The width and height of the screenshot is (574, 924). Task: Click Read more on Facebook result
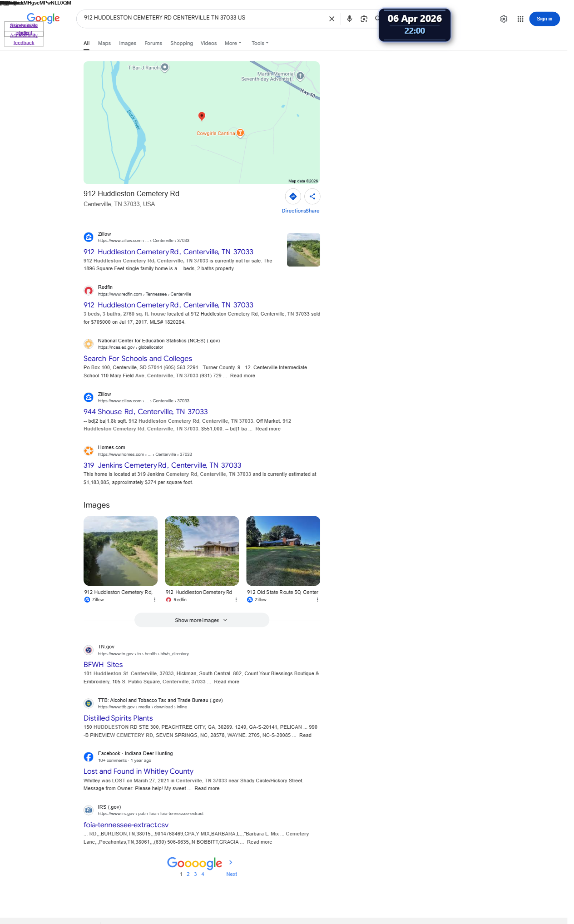pos(207,788)
